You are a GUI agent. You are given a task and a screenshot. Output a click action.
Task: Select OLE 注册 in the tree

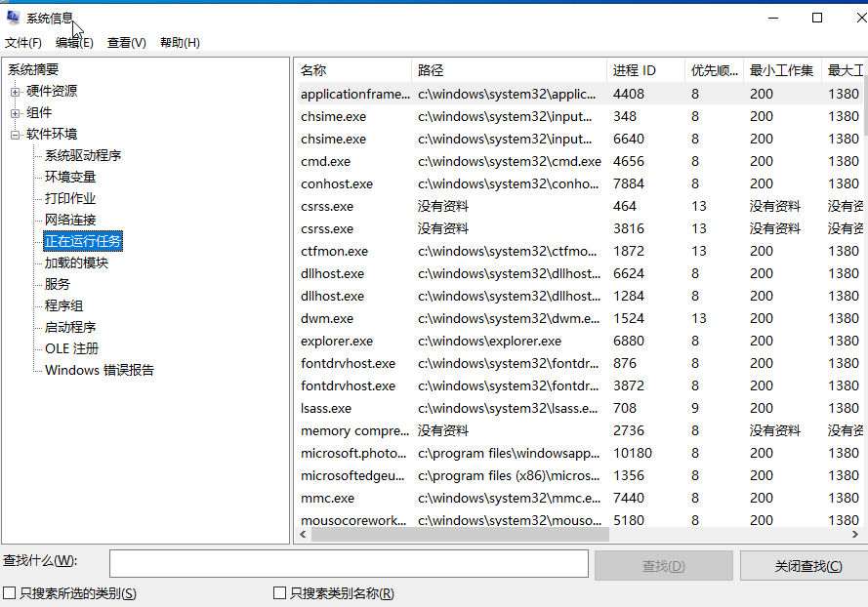pyautogui.click(x=72, y=349)
